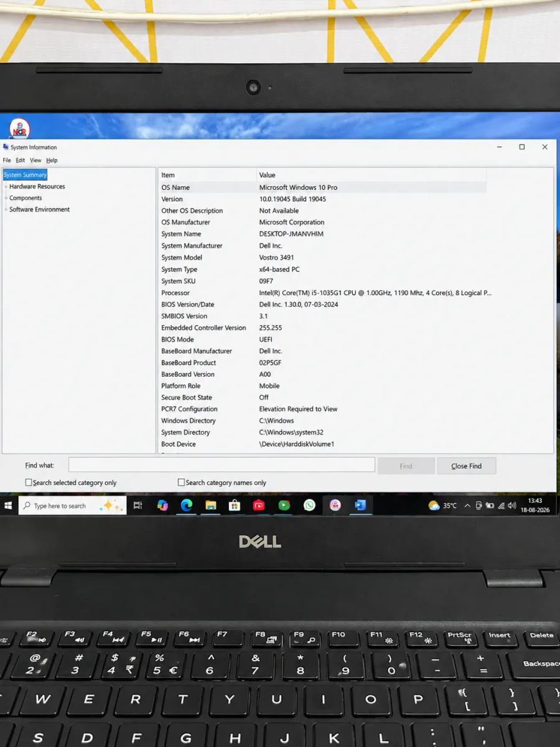Viewport: 560px width, 747px height.
Task: Click value C:\Windows\system32
Action: coord(291,433)
